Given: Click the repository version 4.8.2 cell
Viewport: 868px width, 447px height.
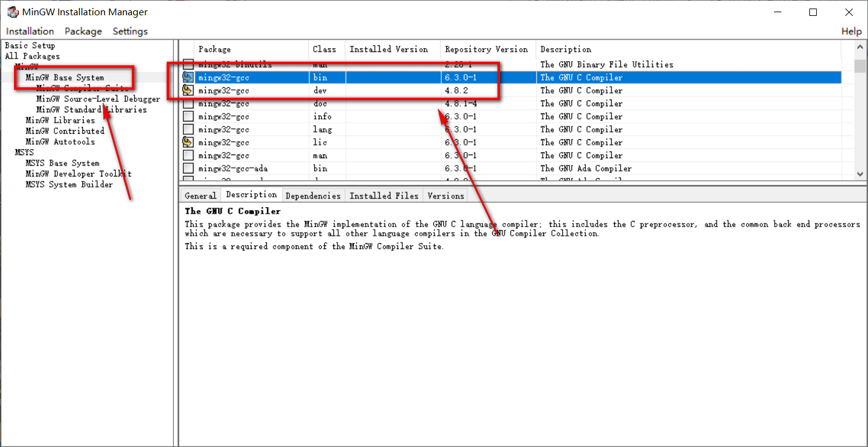Looking at the screenshot, I should [x=457, y=90].
